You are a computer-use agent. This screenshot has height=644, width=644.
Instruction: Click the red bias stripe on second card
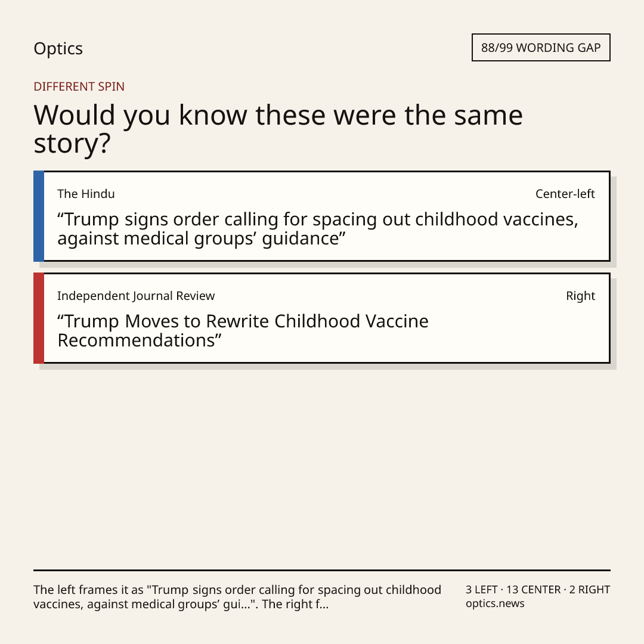click(x=39, y=318)
